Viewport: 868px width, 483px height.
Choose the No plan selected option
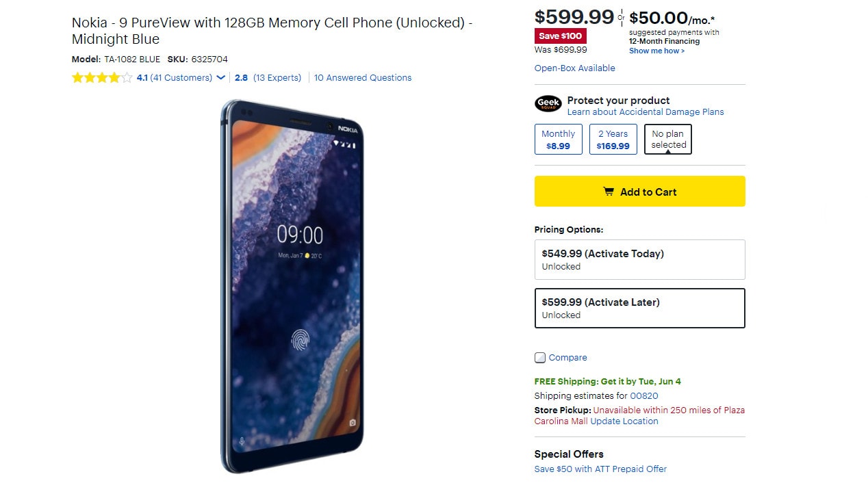coord(667,140)
